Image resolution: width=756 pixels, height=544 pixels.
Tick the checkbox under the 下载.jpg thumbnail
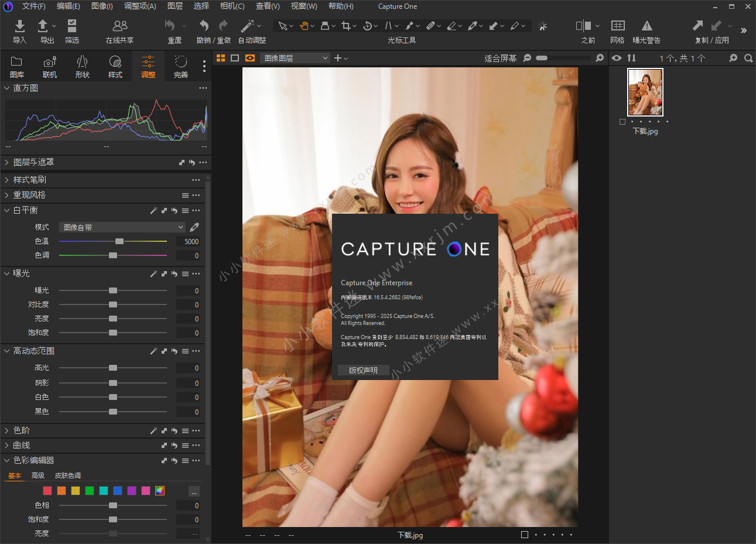(622, 122)
